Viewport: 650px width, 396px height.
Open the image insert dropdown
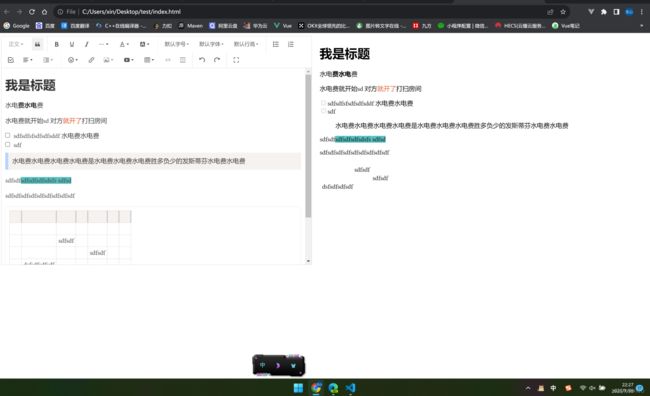(108, 60)
